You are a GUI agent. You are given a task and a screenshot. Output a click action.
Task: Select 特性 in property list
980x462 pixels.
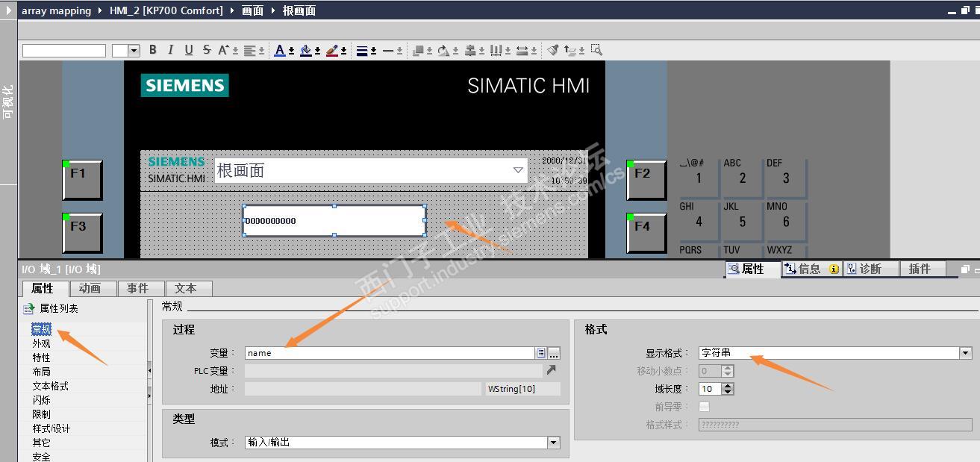pyautogui.click(x=41, y=358)
